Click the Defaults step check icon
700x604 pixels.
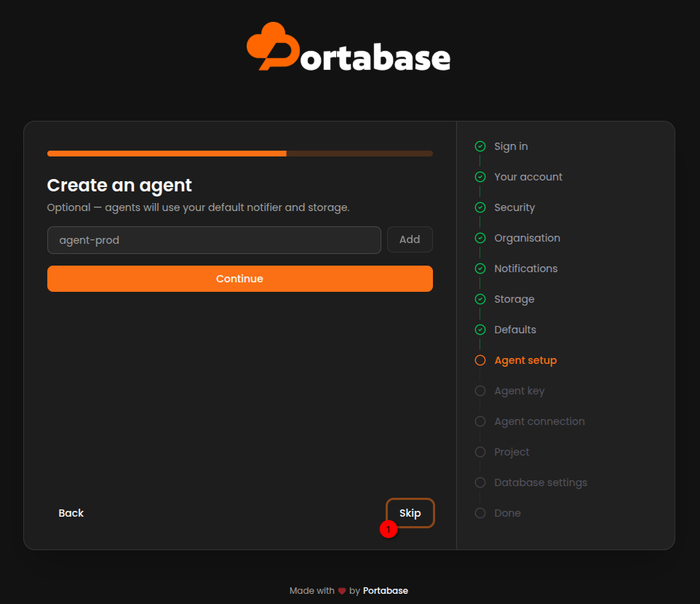point(480,330)
